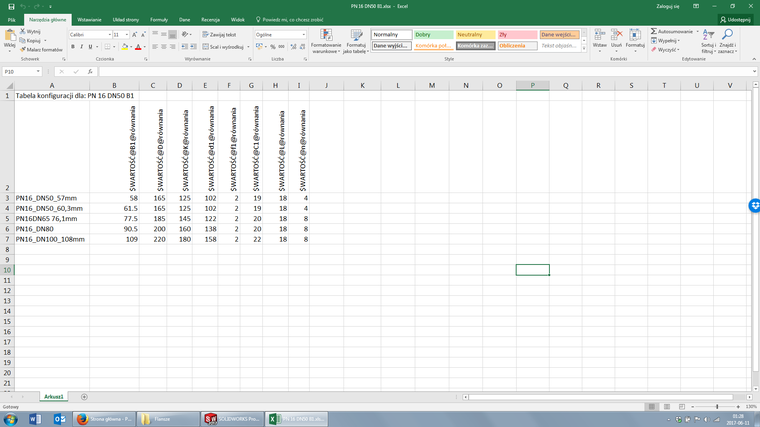
Task: Apply the Zły cell style
Action: pos(517,35)
